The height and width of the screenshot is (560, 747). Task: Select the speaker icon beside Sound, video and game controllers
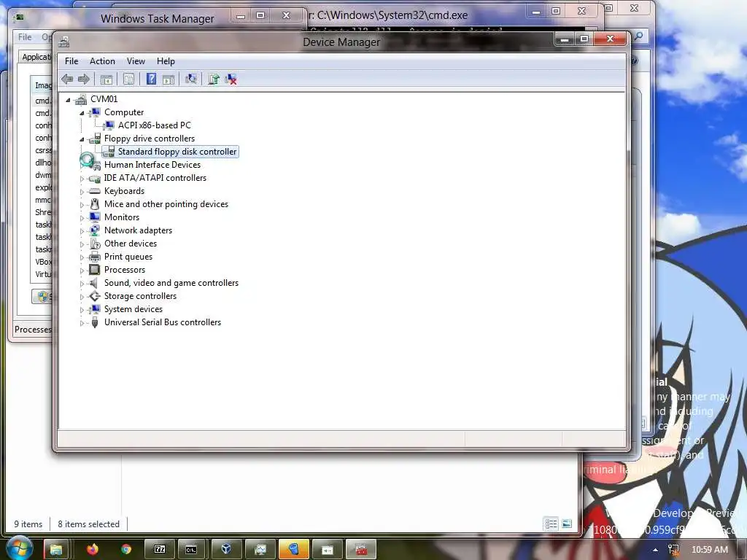click(x=95, y=283)
